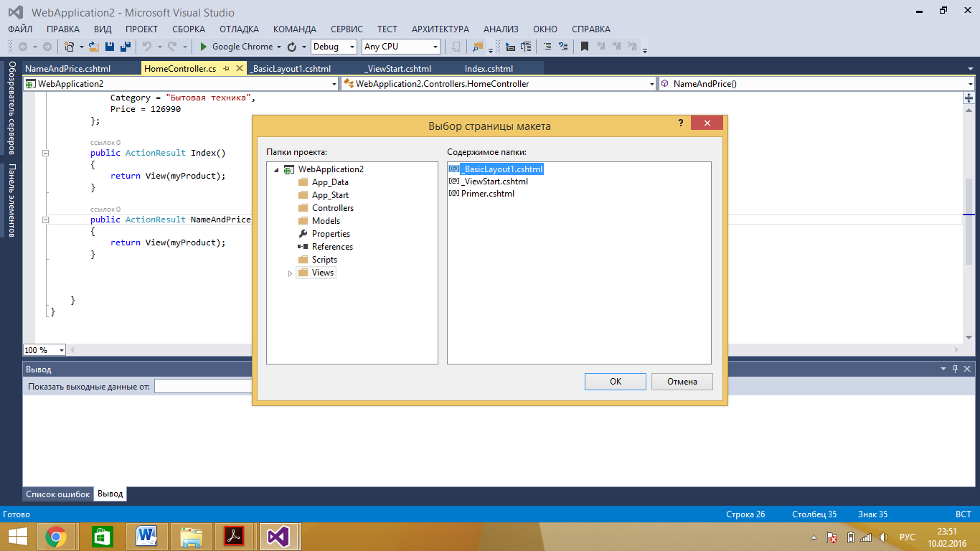Collapse the WebApplication2 project tree node
The height and width of the screenshot is (551, 980).
(276, 170)
